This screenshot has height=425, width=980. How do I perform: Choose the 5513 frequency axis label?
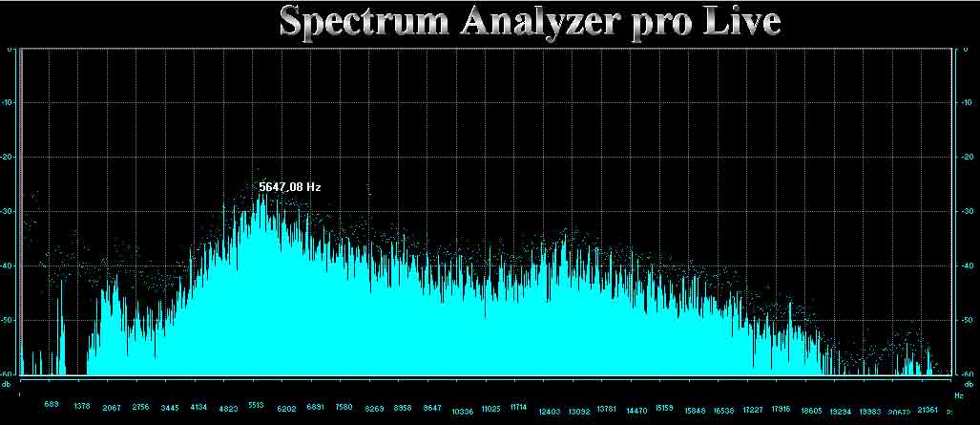click(x=257, y=406)
